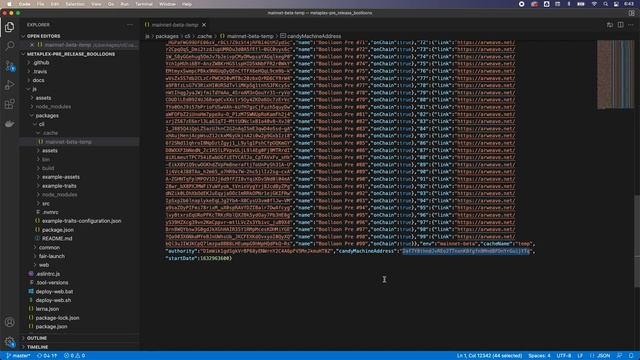Close the mainnet-beta-temp editor tab
The width and height of the screenshot is (640, 360).
(204, 25)
